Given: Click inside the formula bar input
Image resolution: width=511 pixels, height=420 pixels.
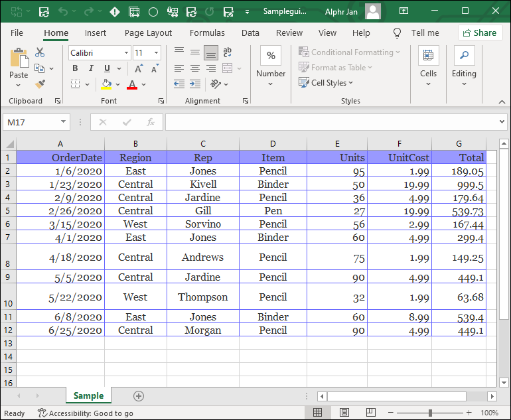Looking at the screenshot, I should point(332,122).
